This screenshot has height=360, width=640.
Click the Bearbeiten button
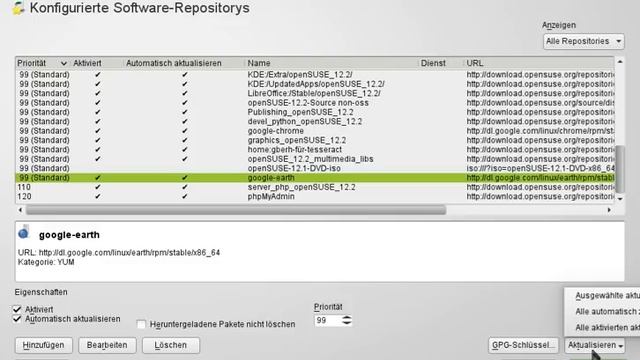click(x=107, y=345)
